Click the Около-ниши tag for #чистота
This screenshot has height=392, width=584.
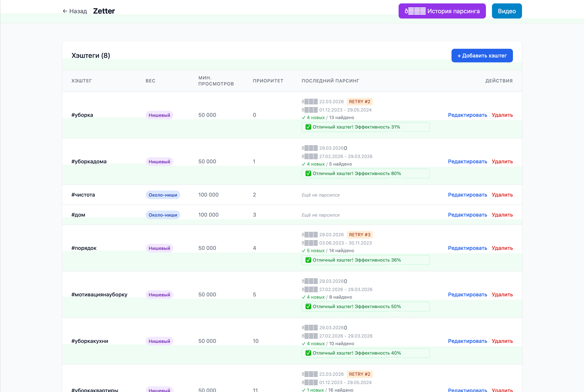pos(163,195)
